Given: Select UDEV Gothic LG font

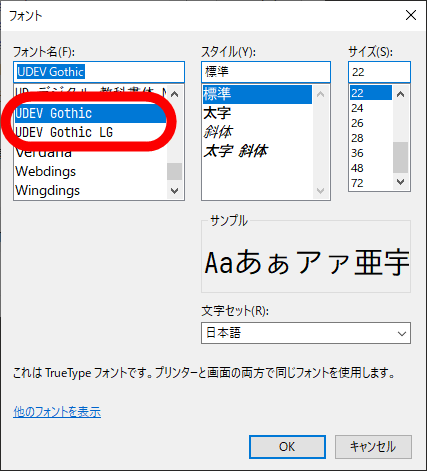Looking at the screenshot, I should coord(90,132).
